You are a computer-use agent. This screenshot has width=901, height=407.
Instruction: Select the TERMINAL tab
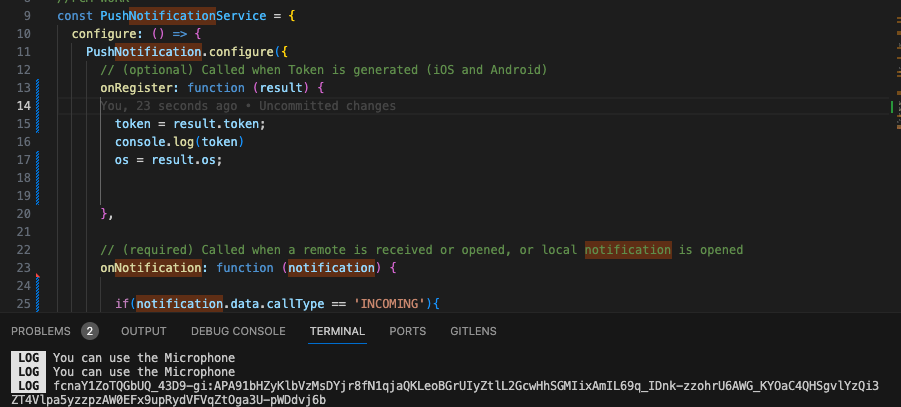point(337,331)
